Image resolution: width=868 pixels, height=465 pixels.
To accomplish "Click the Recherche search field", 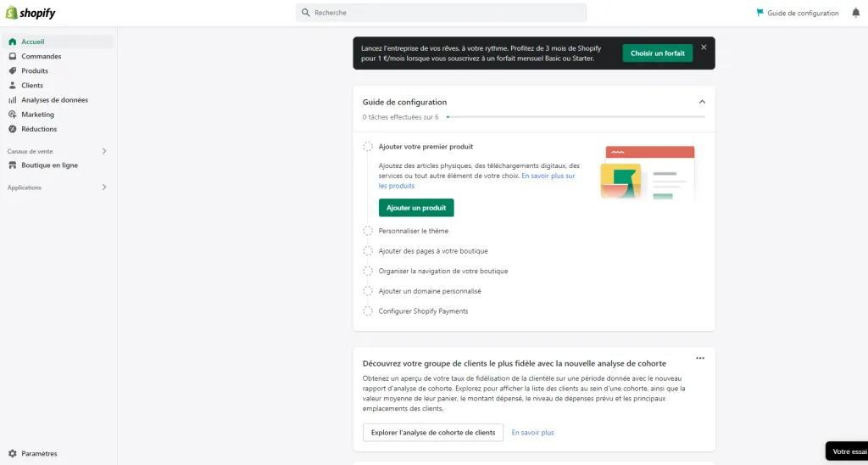I will (441, 13).
